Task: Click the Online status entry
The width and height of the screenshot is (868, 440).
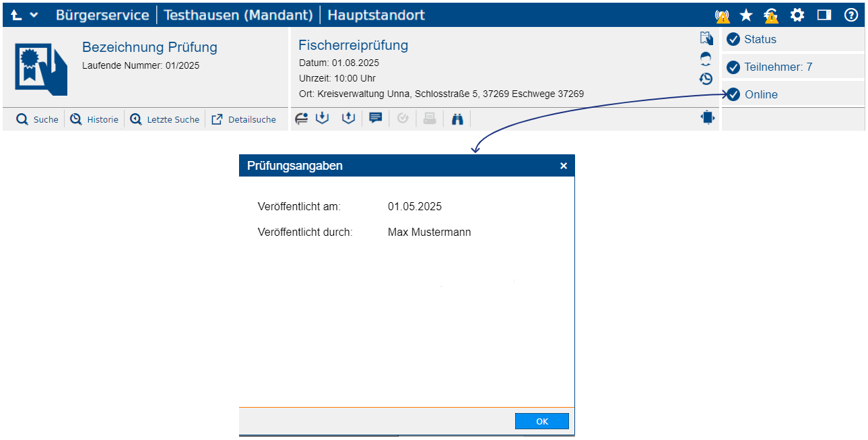Action: 760,94
